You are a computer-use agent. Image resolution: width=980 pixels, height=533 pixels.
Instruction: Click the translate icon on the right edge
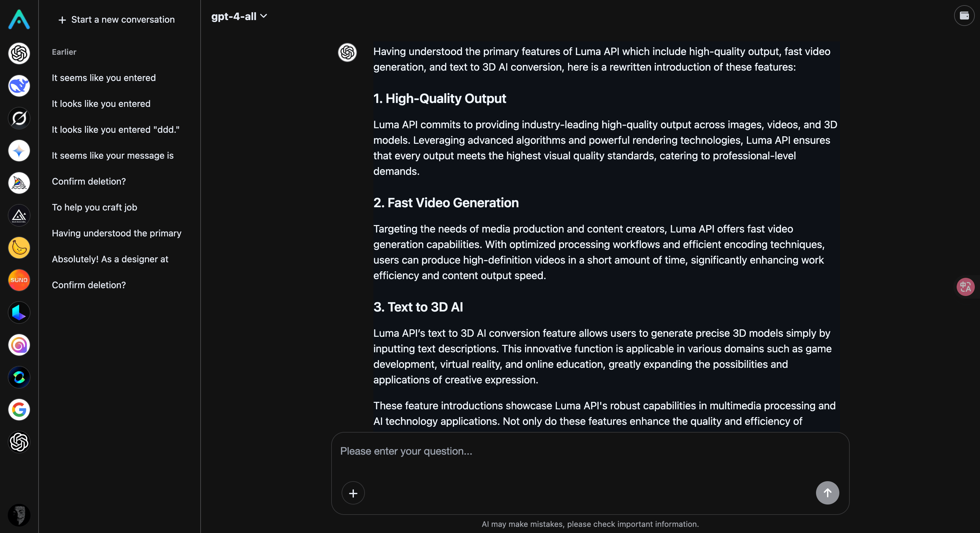pyautogui.click(x=965, y=287)
